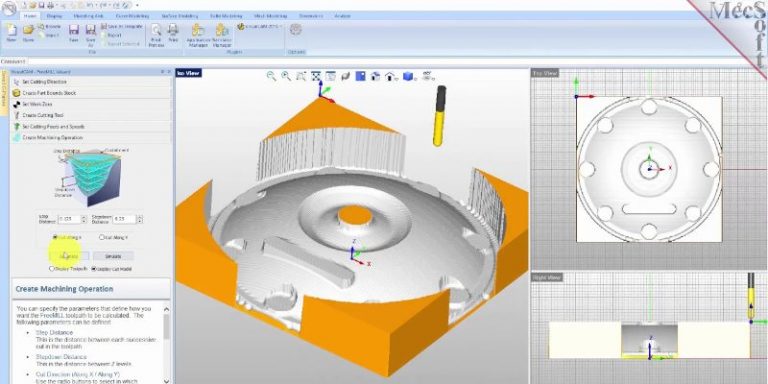Screen dimensions: 768x384
Task: Expand the Set Cutting Direction step
Action: [x=91, y=82]
